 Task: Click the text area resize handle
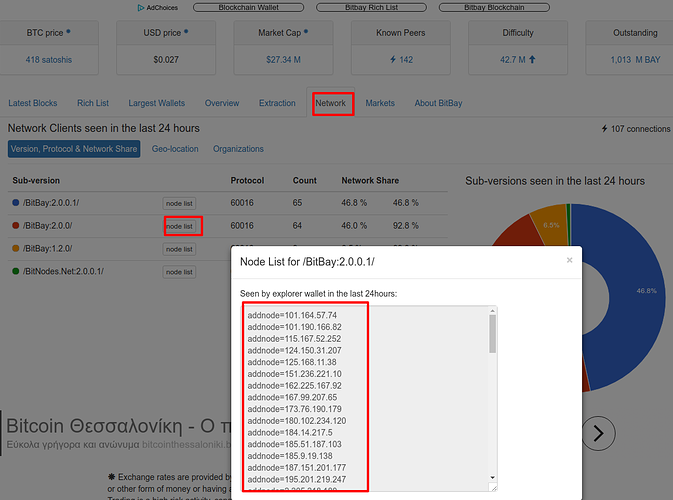click(493, 487)
